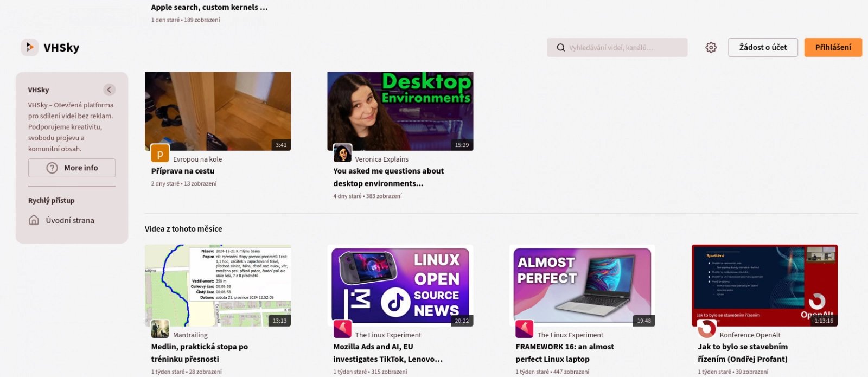Open the More info button

click(72, 168)
